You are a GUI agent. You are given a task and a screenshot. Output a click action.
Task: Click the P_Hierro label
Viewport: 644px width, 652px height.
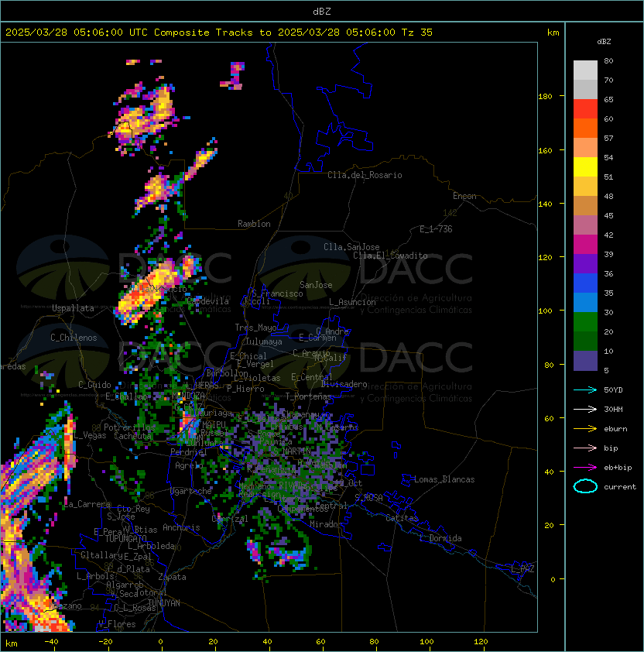pyautogui.click(x=245, y=389)
